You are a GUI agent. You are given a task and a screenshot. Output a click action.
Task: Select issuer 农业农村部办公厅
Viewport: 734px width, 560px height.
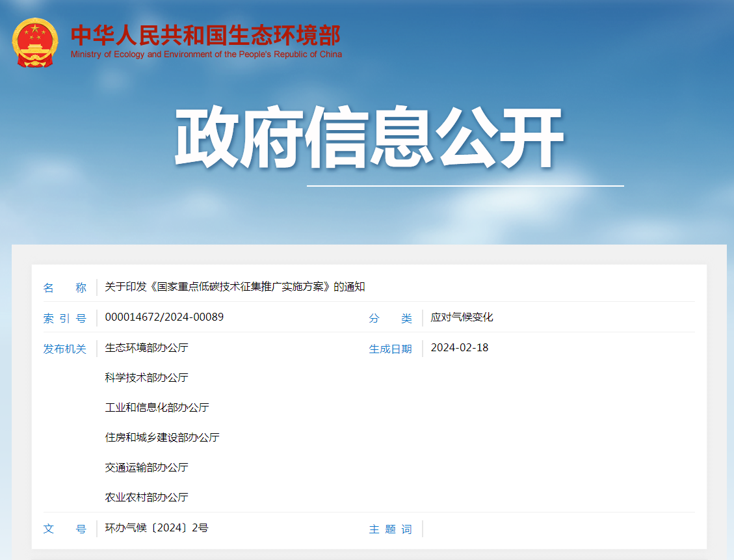coord(146,498)
